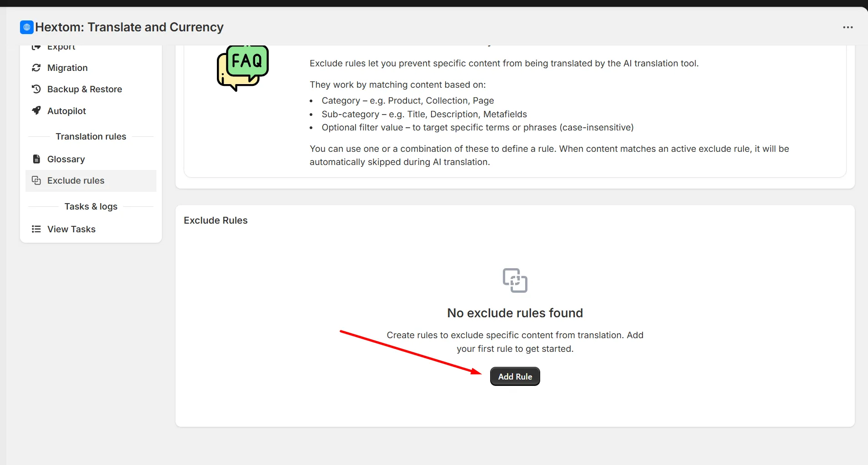Click the Autopilot rocket icon
The image size is (868, 465).
click(36, 110)
